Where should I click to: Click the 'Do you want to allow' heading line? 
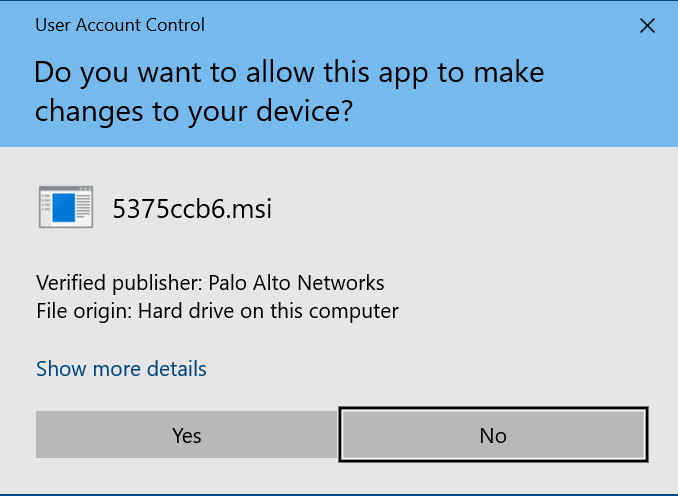point(289,72)
